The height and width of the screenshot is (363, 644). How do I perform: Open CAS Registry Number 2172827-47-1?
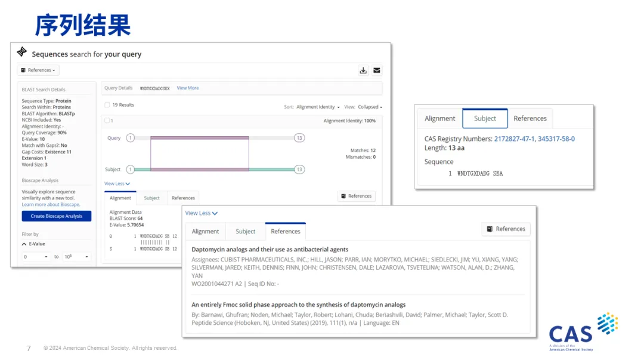[514, 139]
